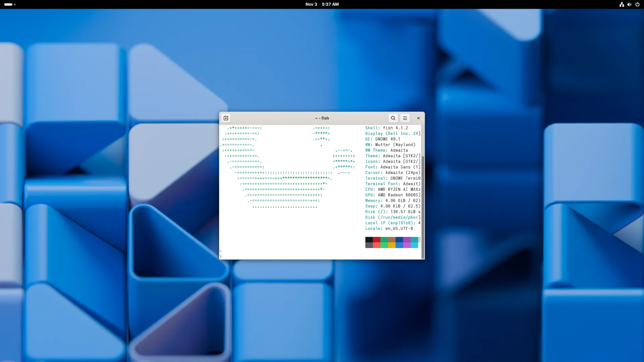
Task: Select the magenta color swatch
Action: pos(406,240)
